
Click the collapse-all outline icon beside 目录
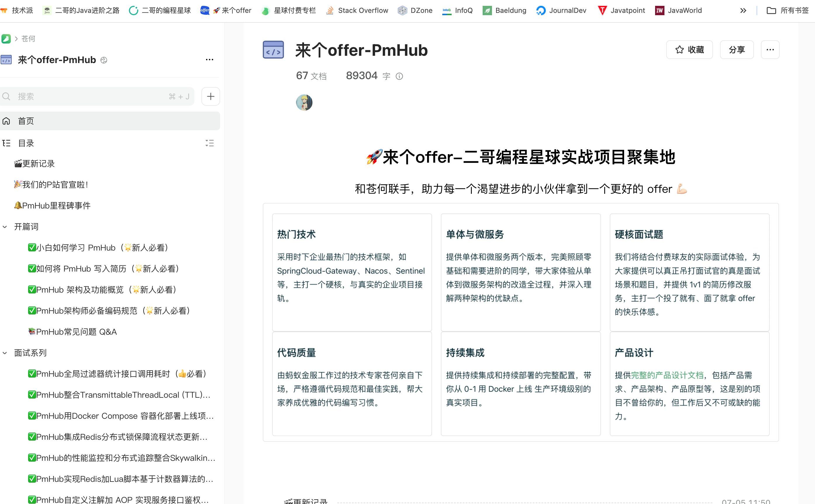point(210,143)
